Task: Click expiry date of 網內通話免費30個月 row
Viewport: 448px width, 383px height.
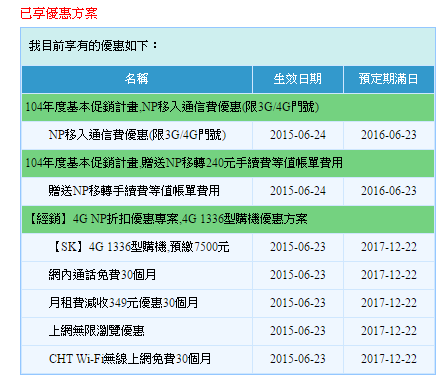Action: point(389,275)
